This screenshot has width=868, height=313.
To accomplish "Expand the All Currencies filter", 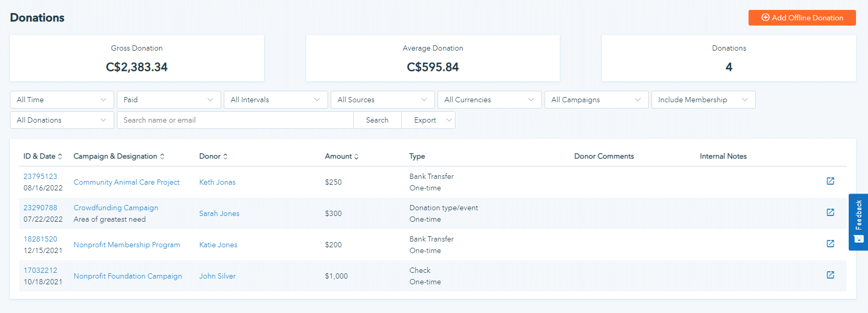I will [489, 100].
